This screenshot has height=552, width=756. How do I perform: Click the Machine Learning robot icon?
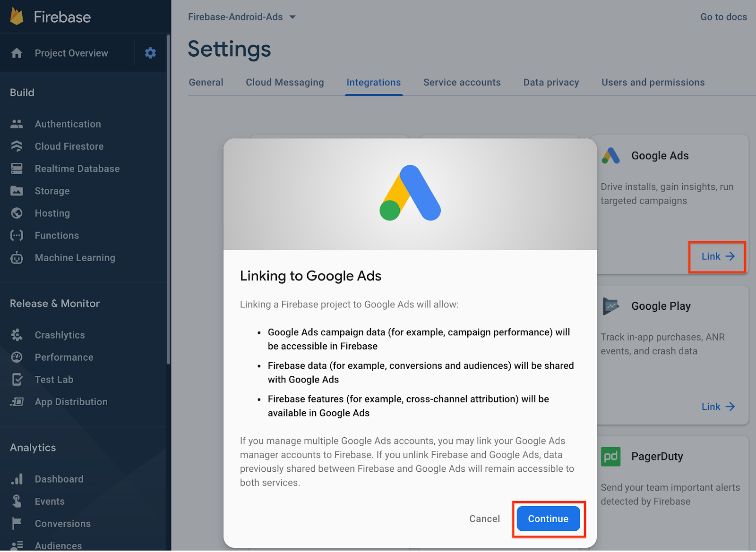[17, 258]
